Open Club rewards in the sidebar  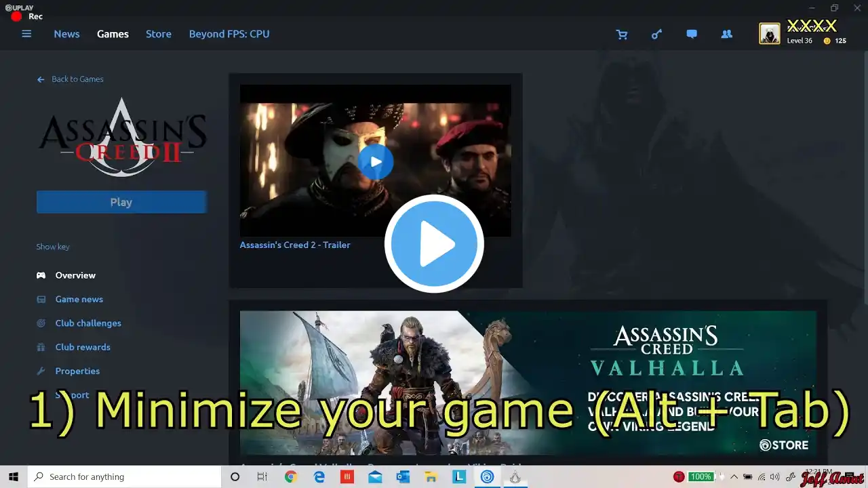83,347
